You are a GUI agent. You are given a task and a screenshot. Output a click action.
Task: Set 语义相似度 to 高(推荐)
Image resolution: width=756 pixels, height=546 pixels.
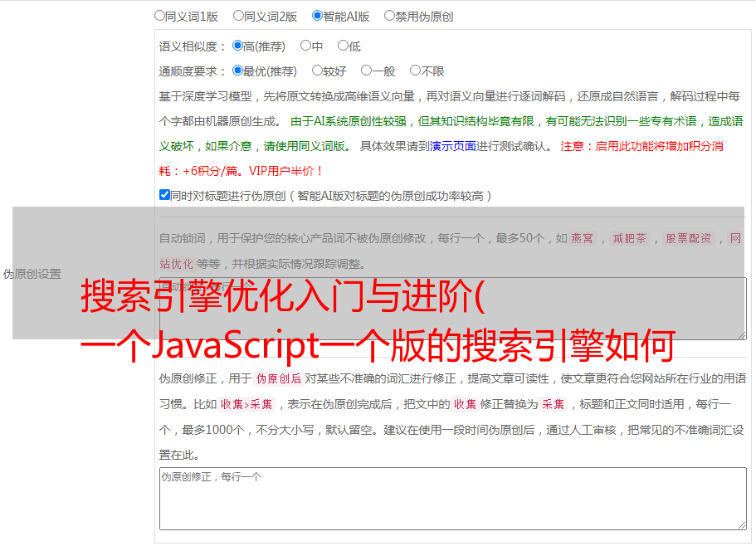coord(237,46)
